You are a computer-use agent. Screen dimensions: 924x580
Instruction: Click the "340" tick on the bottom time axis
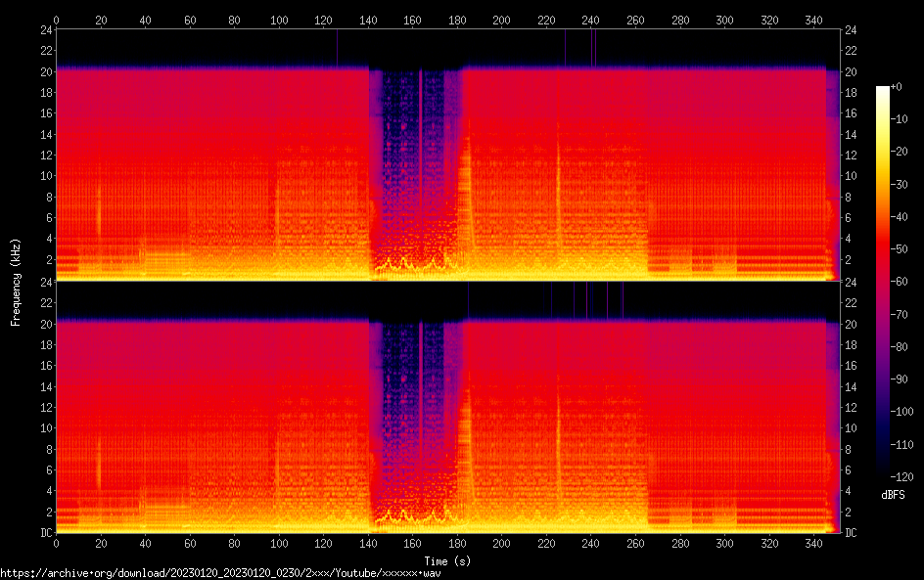tap(813, 543)
